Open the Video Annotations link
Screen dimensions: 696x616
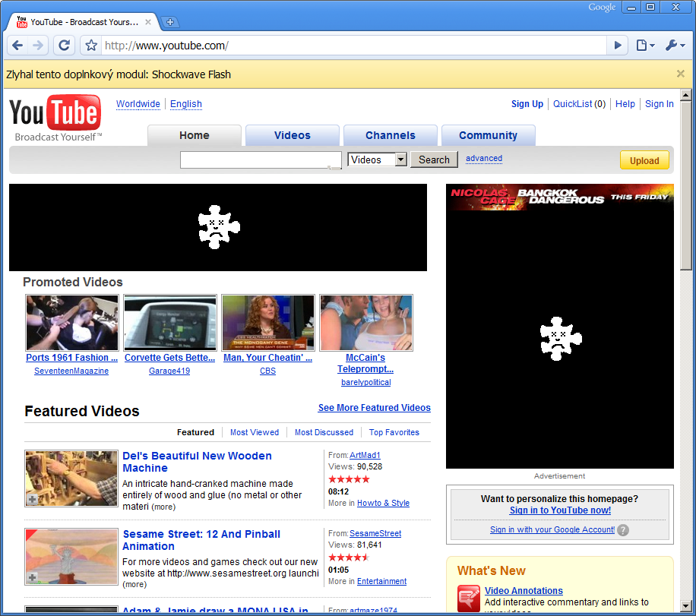[524, 591]
